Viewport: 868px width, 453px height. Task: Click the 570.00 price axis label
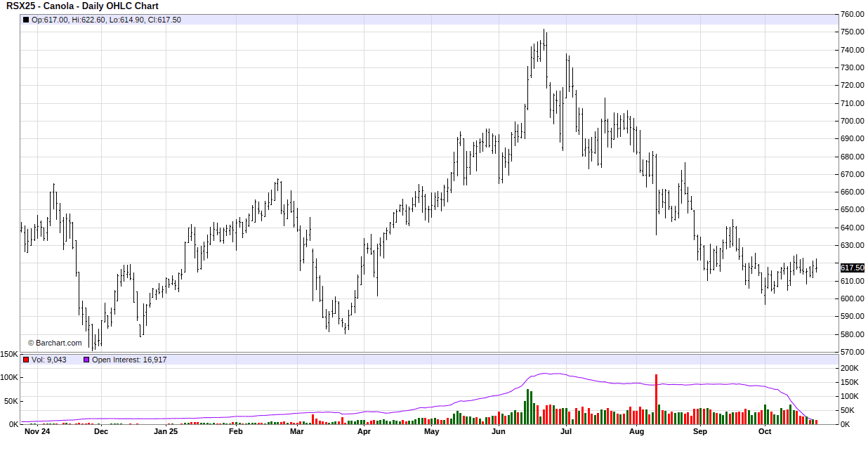coord(852,352)
